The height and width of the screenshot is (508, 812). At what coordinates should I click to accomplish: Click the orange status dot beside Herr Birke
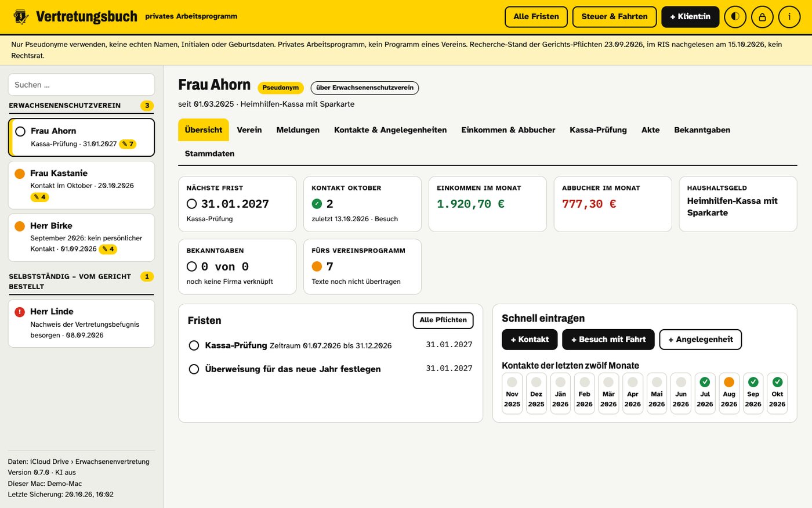[20, 226]
